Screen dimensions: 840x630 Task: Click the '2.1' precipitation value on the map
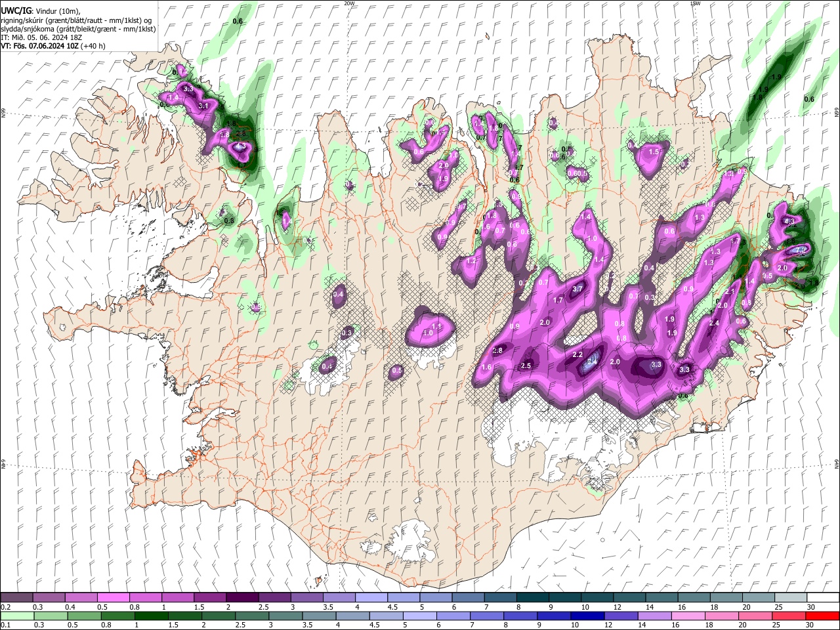[730, 291]
